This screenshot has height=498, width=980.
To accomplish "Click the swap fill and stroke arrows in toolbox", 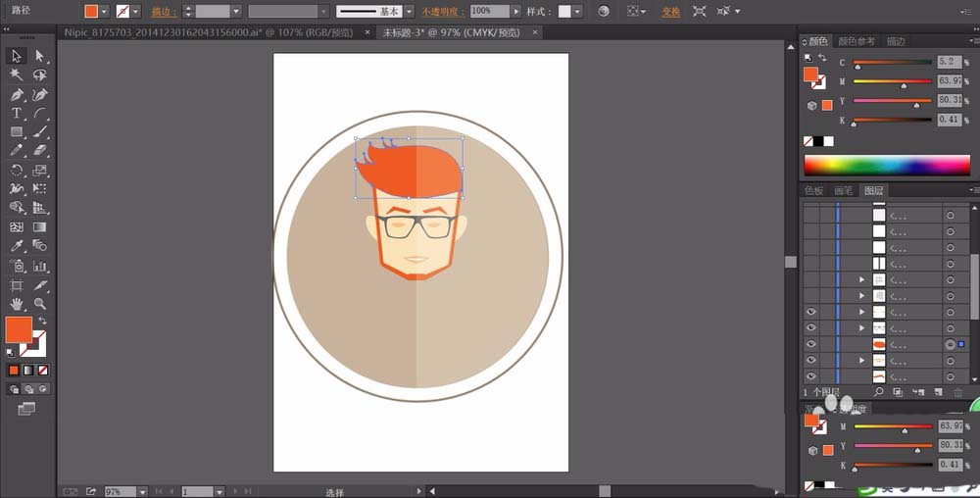I will pyautogui.click(x=42, y=321).
